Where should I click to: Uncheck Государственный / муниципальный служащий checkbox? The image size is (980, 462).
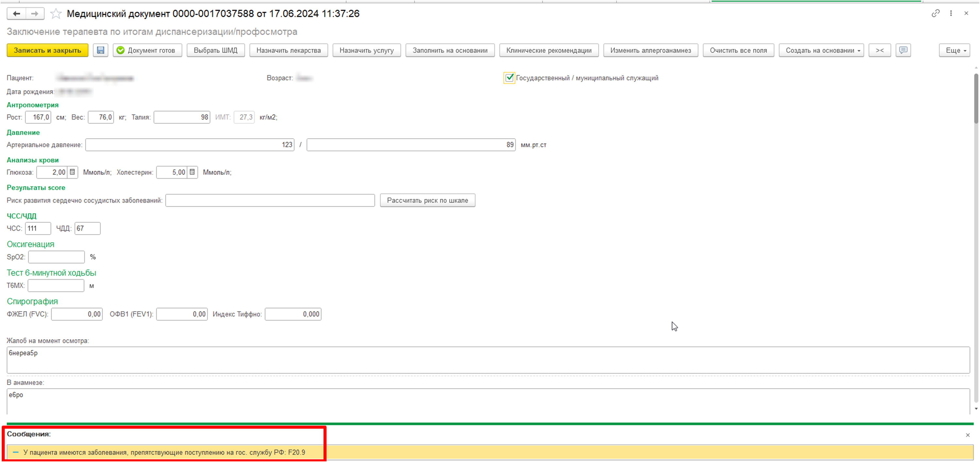pyautogui.click(x=509, y=78)
